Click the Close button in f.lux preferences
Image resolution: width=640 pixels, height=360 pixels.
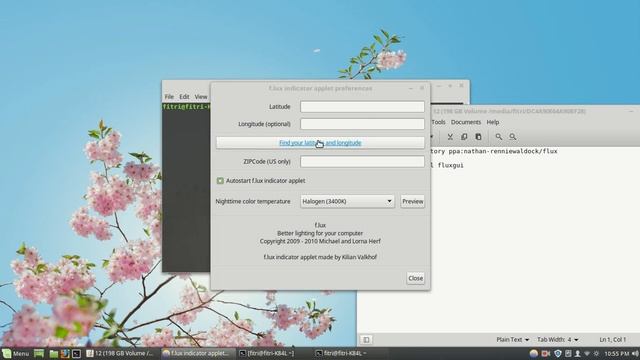[x=416, y=278]
